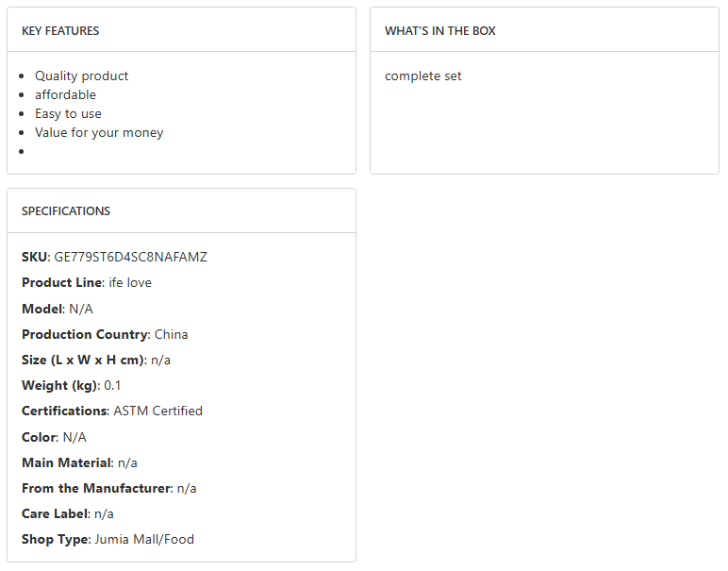Select the Main Material row
The image size is (728, 571).
click(79, 462)
